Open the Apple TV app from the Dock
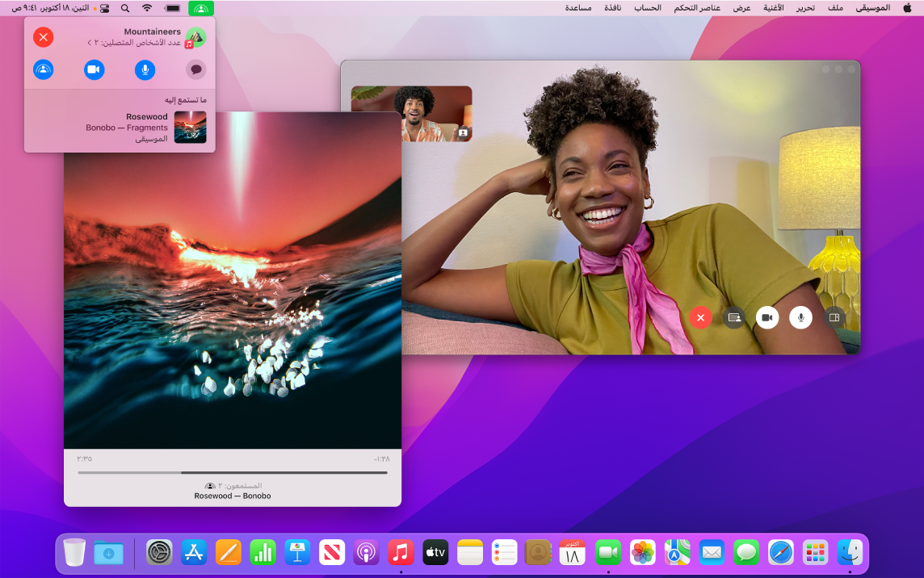The height and width of the screenshot is (578, 924). point(435,553)
